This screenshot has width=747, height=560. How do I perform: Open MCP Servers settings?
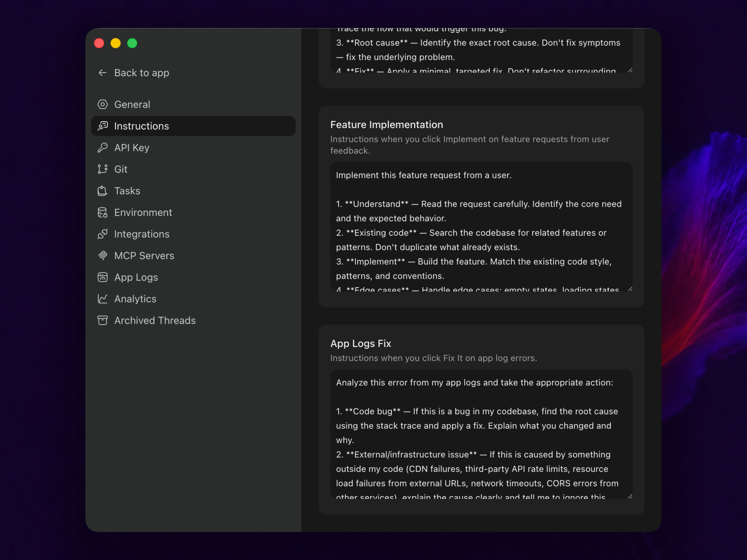tap(193, 255)
